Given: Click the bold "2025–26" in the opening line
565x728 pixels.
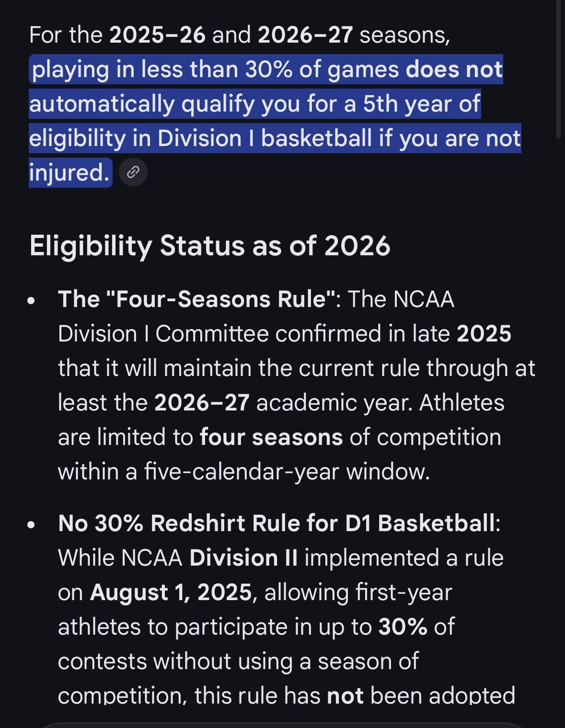Looking at the screenshot, I should pyautogui.click(x=157, y=35).
